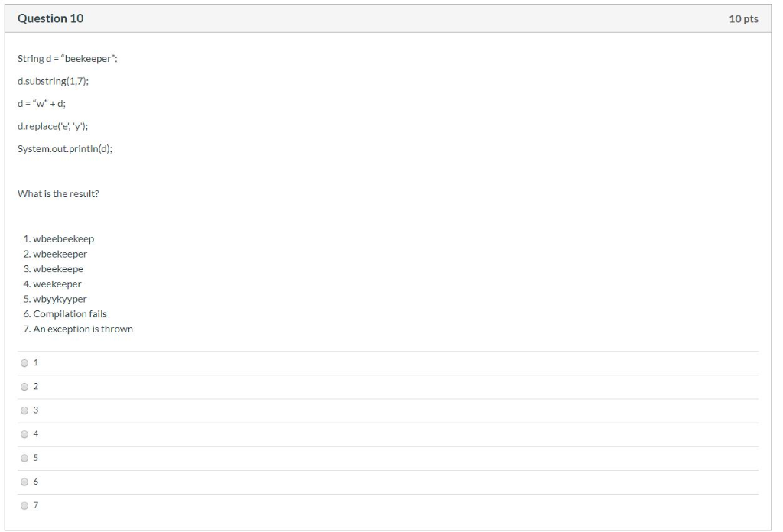The image size is (783, 532).
Task: Click list item 'Compilation fails'
Action: click(x=70, y=314)
